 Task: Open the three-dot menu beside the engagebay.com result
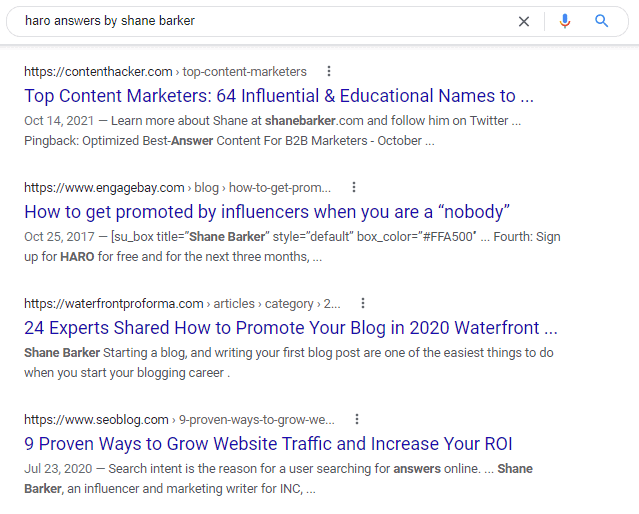click(x=353, y=187)
